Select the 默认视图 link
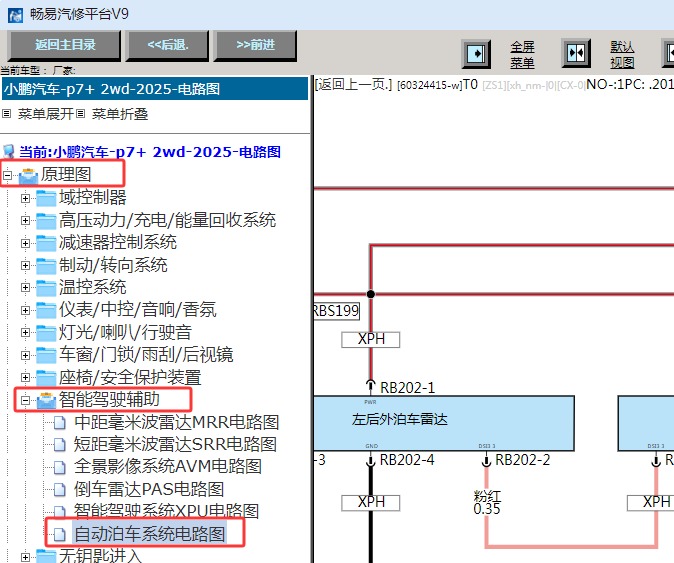 [x=622, y=55]
